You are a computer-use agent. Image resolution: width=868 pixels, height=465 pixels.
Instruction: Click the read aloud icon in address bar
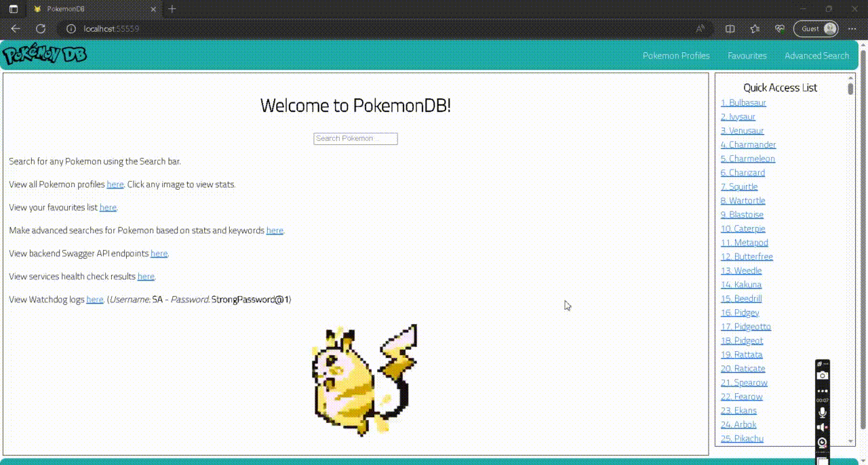(701, 28)
